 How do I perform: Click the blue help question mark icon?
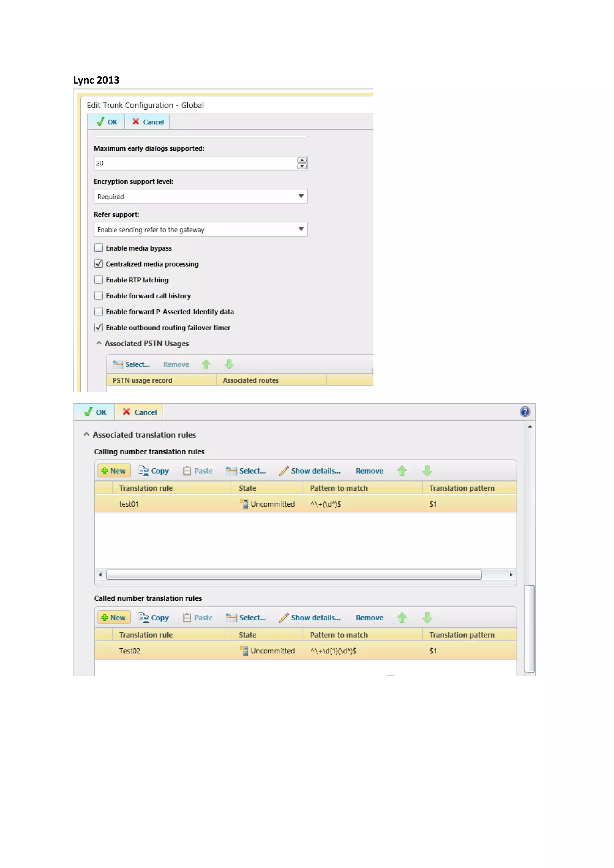[x=525, y=412]
